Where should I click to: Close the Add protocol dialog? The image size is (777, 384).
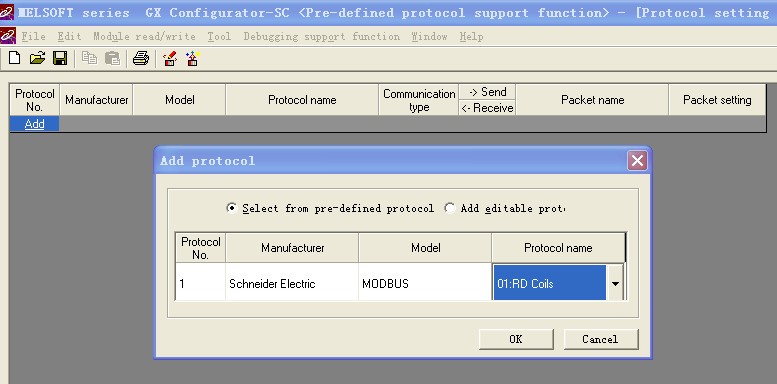coord(637,161)
